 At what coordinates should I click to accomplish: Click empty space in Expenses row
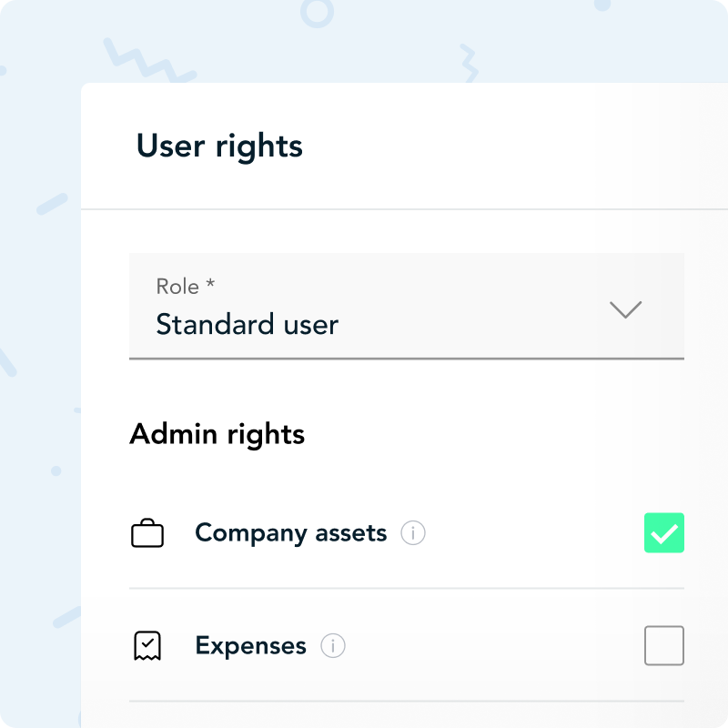click(491, 646)
